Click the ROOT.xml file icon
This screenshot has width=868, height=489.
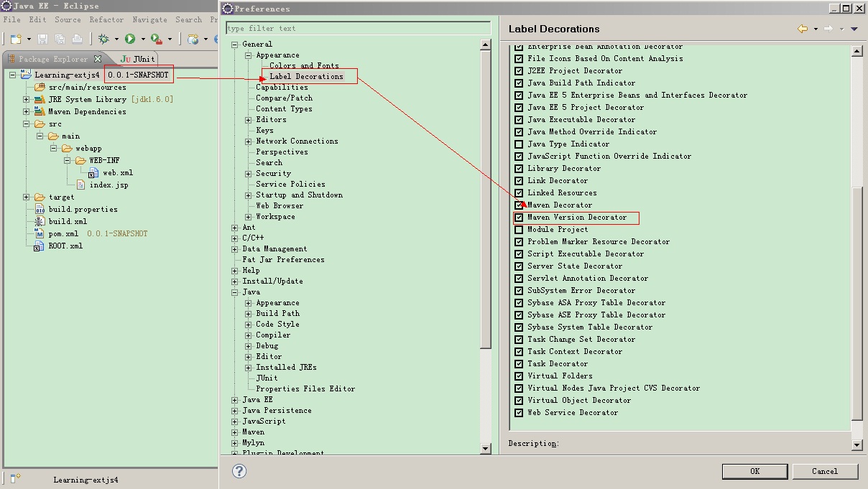pos(40,246)
